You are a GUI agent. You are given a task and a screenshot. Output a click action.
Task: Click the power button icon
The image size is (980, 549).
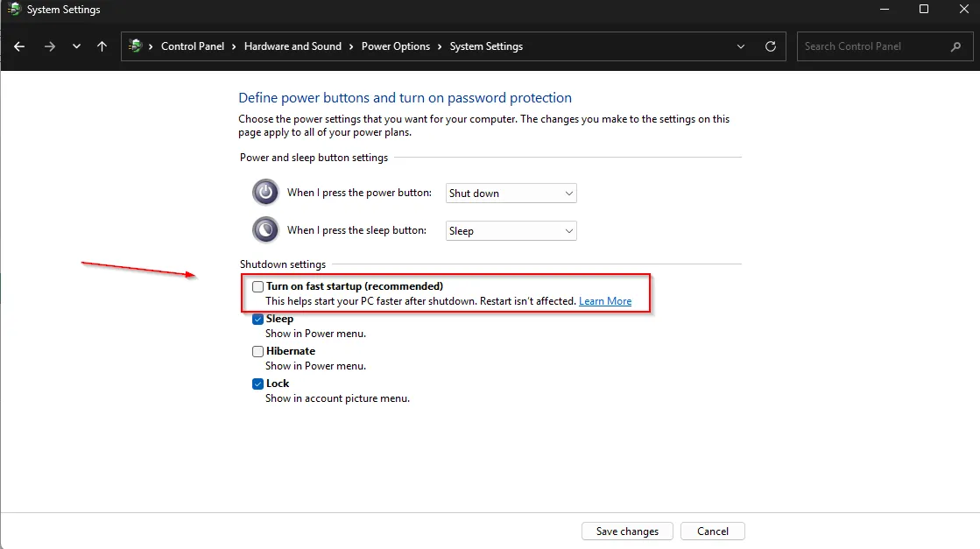[264, 192]
